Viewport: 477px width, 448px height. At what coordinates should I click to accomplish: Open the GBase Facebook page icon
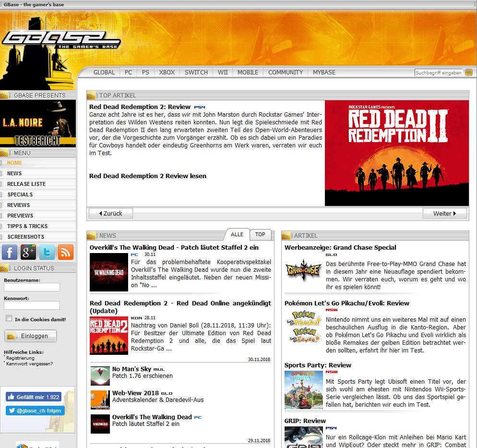pyautogui.click(x=10, y=252)
